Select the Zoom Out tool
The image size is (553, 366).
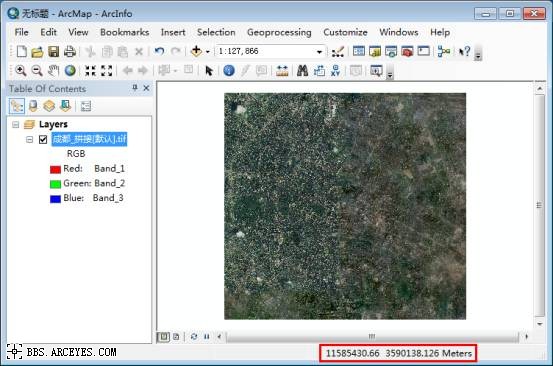point(37,71)
